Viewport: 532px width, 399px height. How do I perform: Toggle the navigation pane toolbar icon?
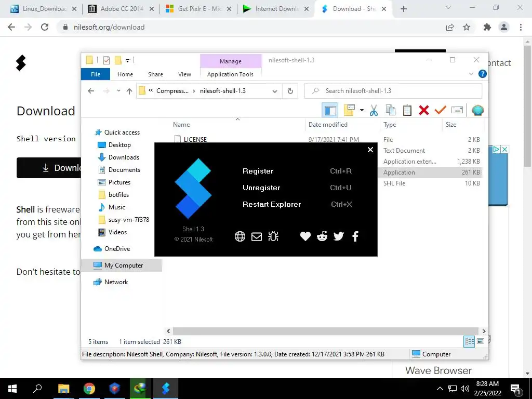[330, 110]
